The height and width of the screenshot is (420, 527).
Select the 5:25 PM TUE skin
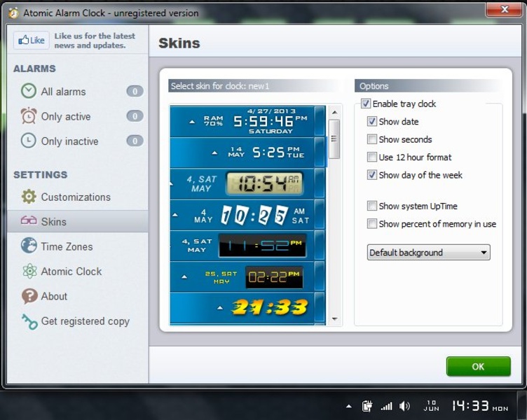[x=247, y=153]
